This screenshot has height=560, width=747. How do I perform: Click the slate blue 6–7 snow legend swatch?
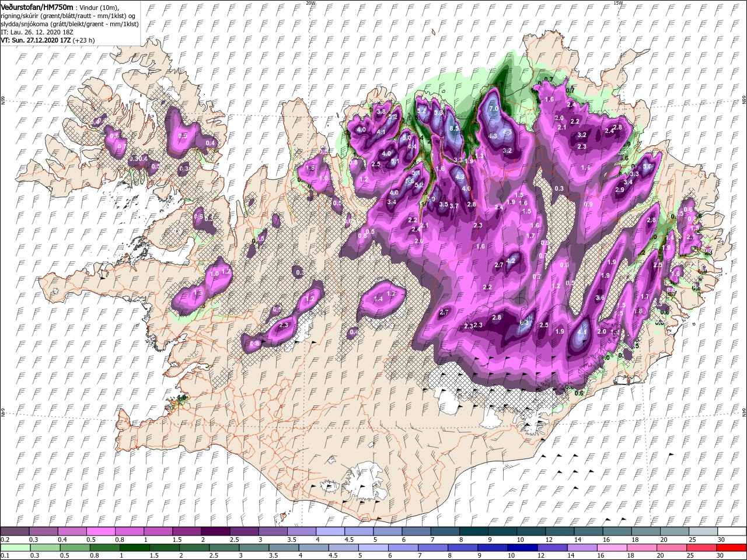click(415, 531)
